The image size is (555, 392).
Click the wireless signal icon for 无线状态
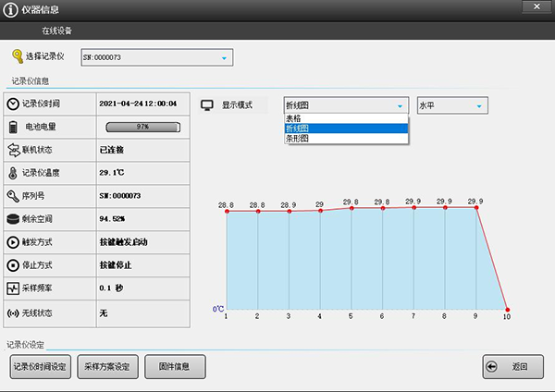pos(13,313)
